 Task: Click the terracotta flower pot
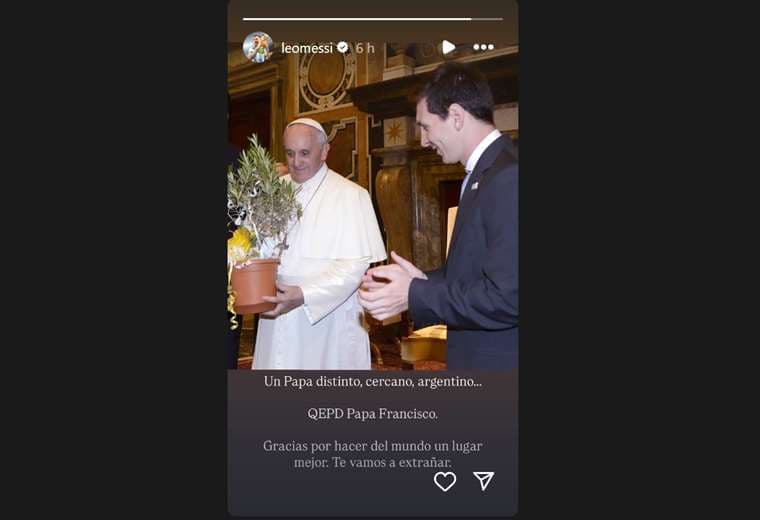click(x=254, y=286)
